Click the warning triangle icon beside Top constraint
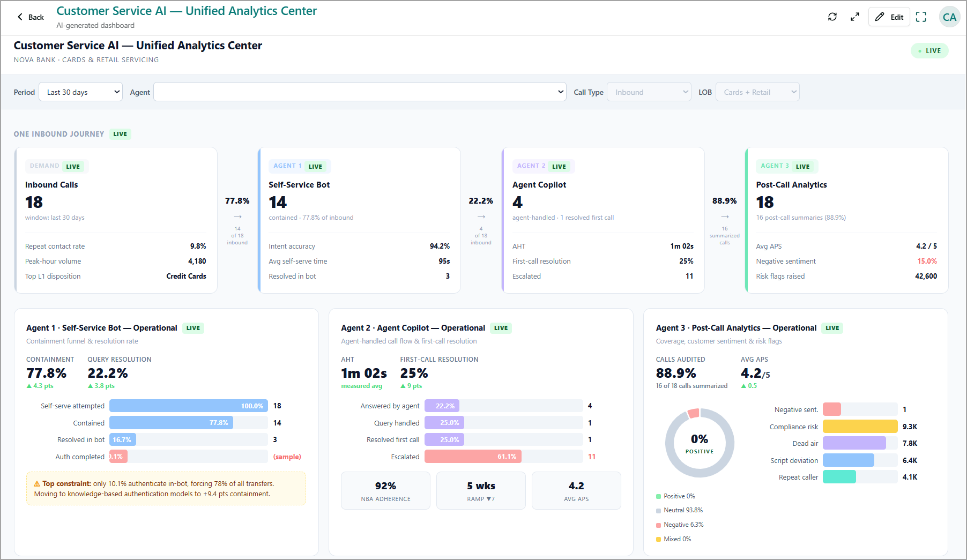 (37, 483)
